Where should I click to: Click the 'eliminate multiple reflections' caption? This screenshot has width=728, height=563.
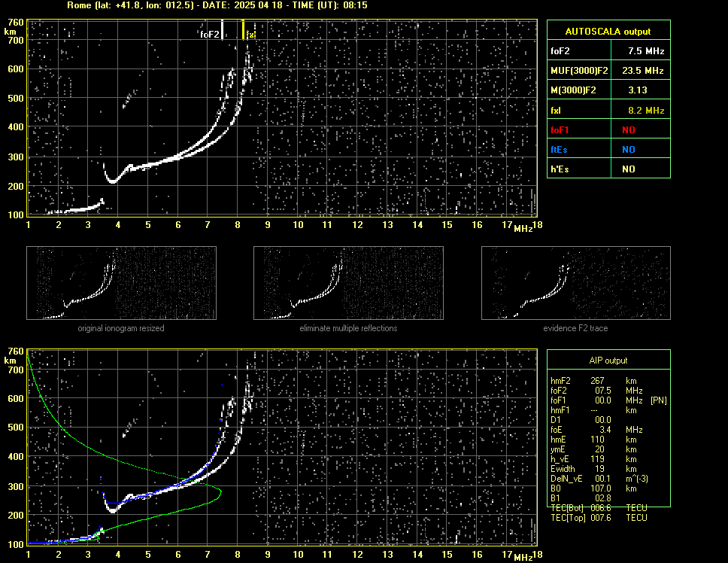pos(348,328)
